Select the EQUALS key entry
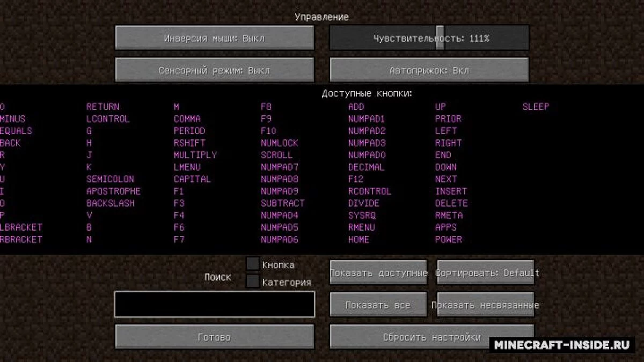 tap(16, 131)
